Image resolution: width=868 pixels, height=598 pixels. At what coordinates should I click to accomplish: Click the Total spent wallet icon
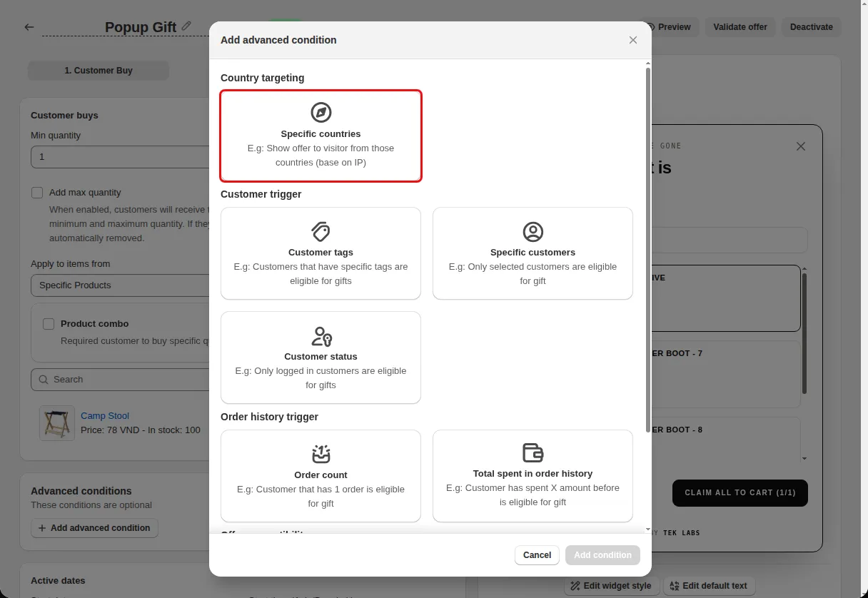[x=533, y=452]
